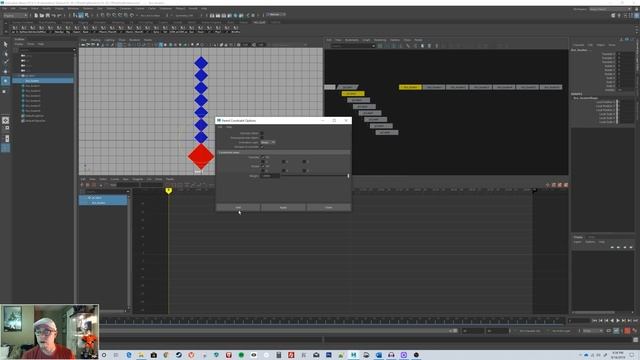Toggle Rotate Z checkbox in constraint dialog
The image size is (640, 360).
[x=304, y=171]
